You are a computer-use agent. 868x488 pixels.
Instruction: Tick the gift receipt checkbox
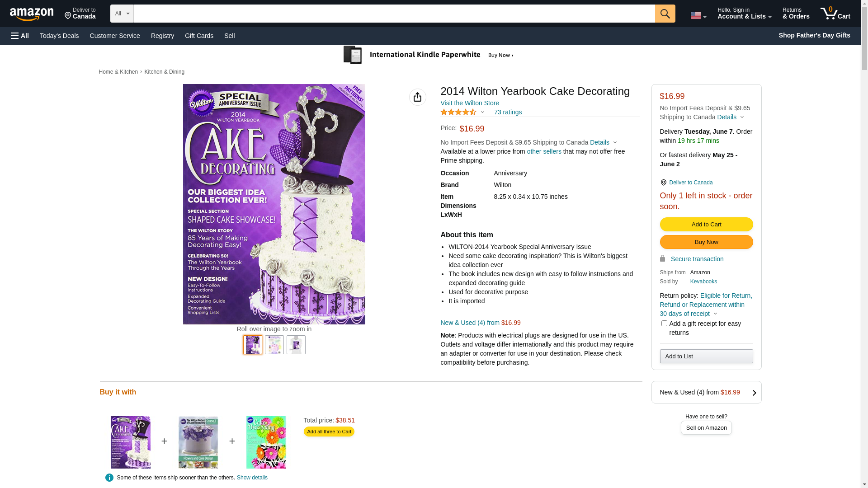(x=664, y=324)
